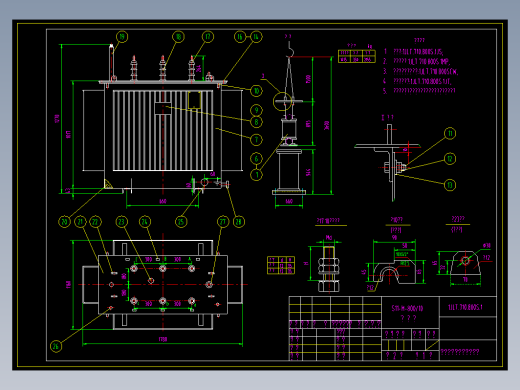
Task: Click callout balloon 20
Action: tap(64, 222)
